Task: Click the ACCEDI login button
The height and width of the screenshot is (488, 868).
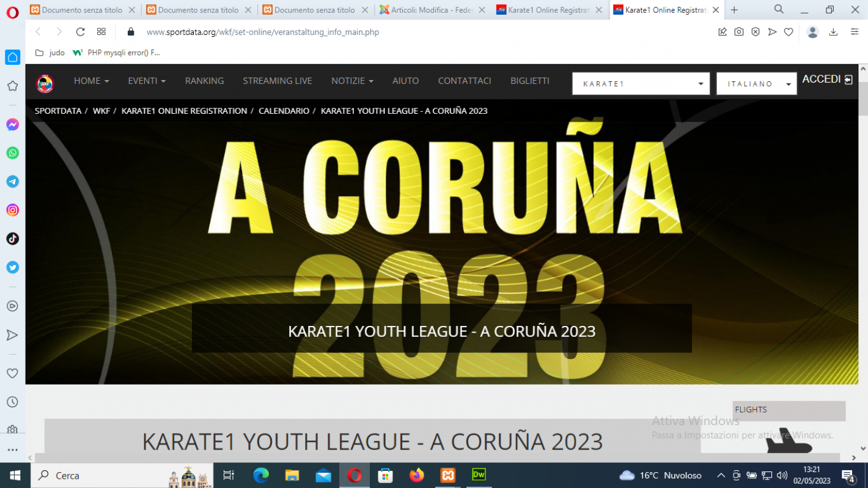Action: coord(828,79)
